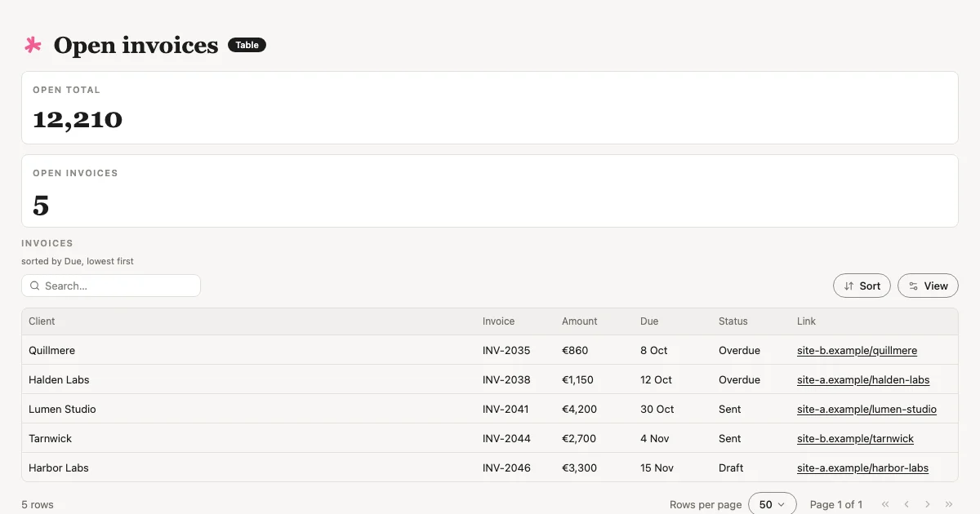Open the site-b.example/quillmere link
The width and height of the screenshot is (980, 514).
click(857, 350)
